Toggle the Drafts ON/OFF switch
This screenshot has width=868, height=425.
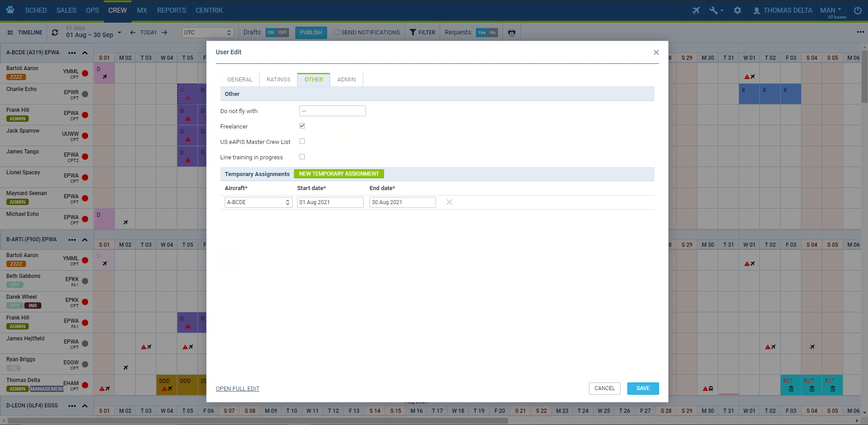tap(277, 33)
